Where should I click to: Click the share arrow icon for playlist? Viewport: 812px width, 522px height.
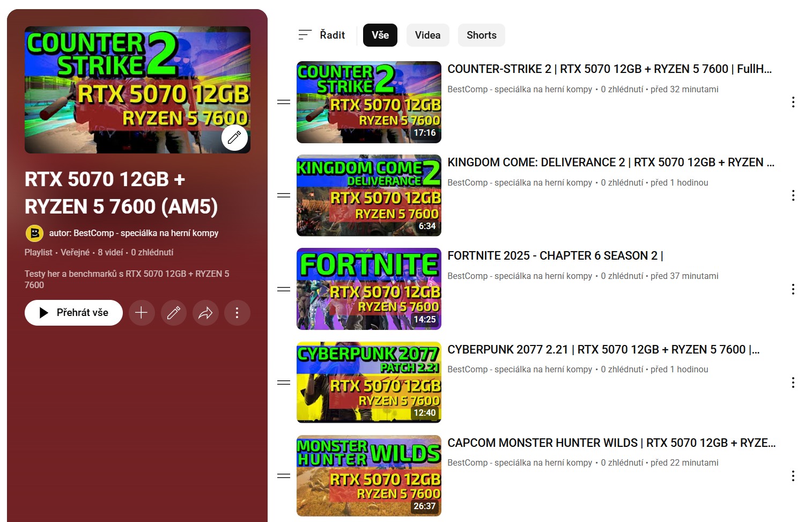click(205, 313)
